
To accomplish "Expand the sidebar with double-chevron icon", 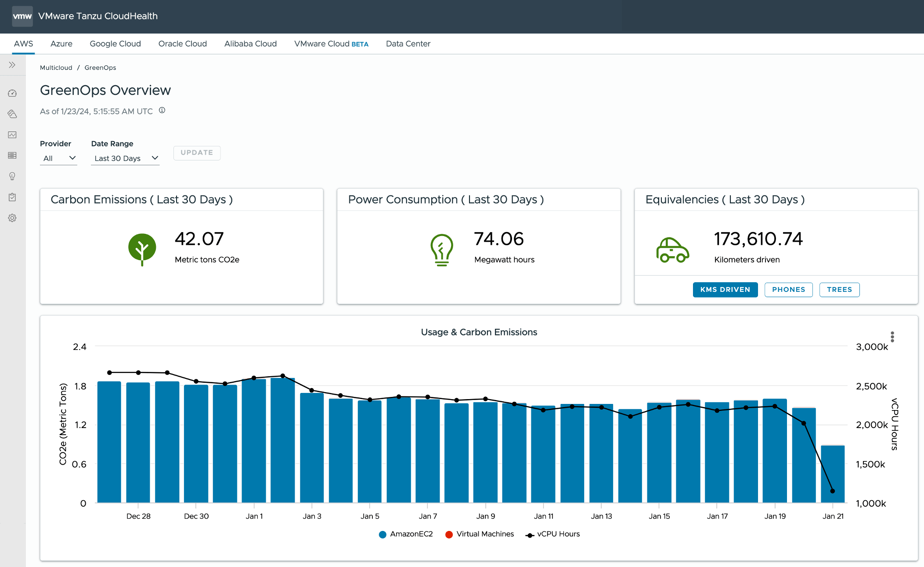I will pos(12,65).
